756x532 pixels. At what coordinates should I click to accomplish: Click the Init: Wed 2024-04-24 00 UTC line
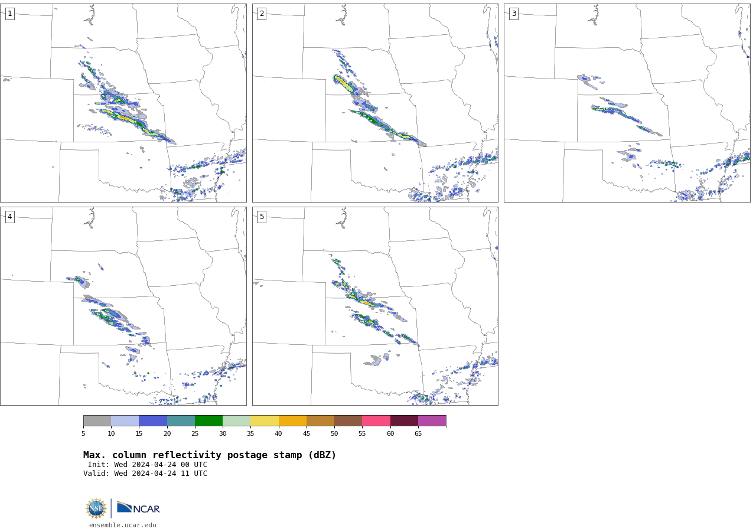click(x=148, y=465)
